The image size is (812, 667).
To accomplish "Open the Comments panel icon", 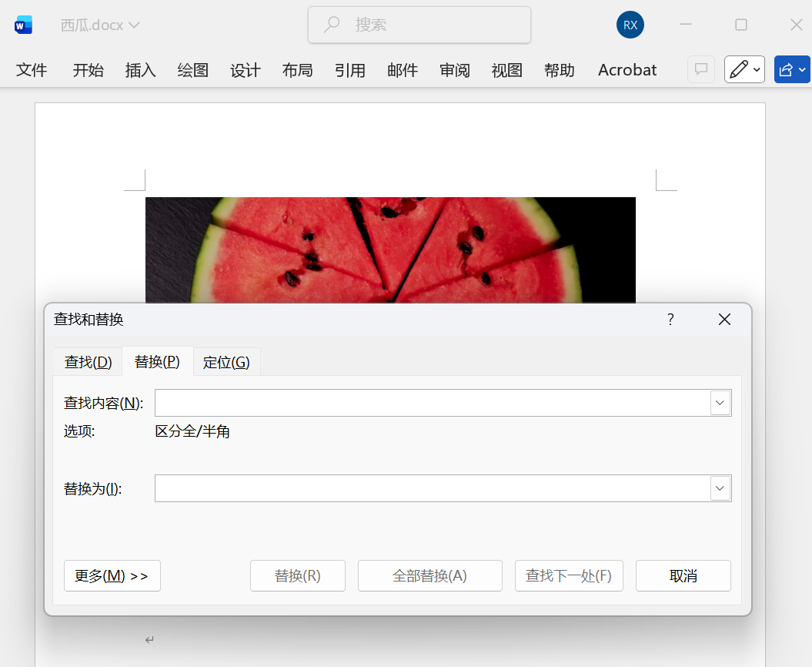I will click(700, 69).
